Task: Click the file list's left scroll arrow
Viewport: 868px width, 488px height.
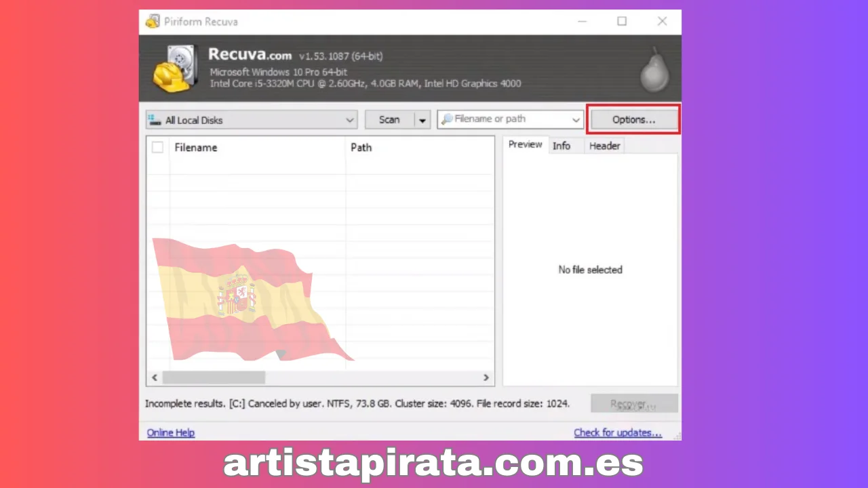Action: click(155, 378)
